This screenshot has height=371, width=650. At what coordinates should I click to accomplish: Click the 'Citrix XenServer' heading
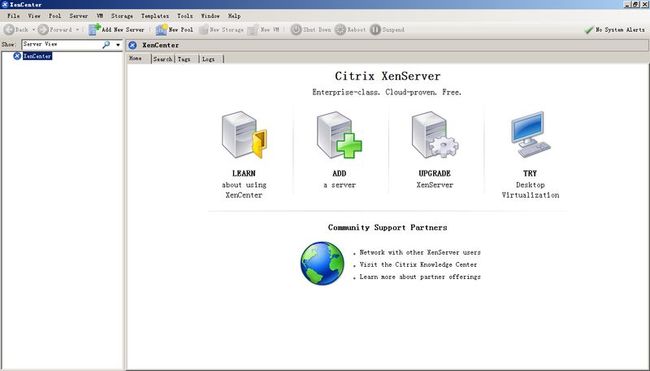click(x=388, y=76)
